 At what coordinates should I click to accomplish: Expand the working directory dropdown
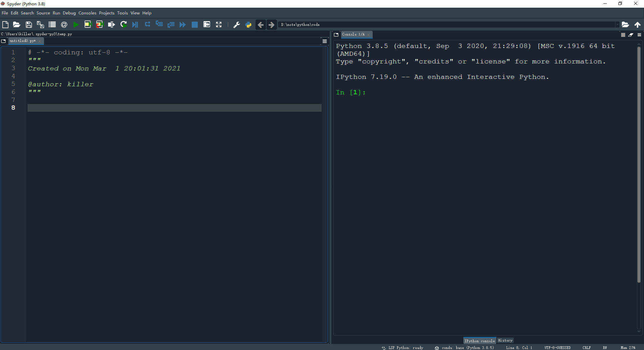coord(617,24)
